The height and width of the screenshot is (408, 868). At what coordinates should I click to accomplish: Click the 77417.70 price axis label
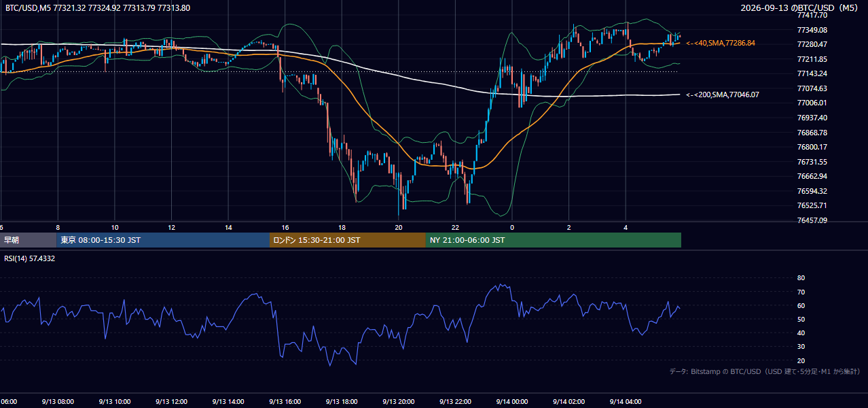pyautogui.click(x=812, y=15)
